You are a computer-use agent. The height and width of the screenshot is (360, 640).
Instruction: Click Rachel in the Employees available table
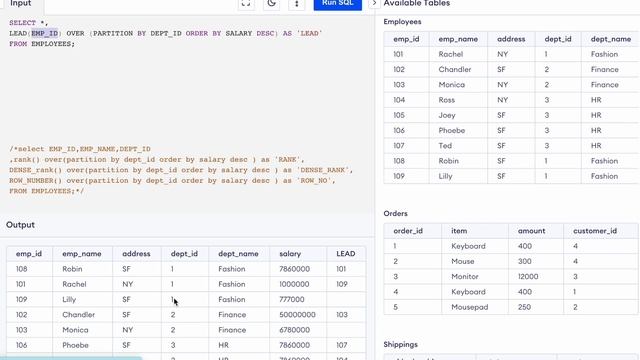tap(451, 54)
